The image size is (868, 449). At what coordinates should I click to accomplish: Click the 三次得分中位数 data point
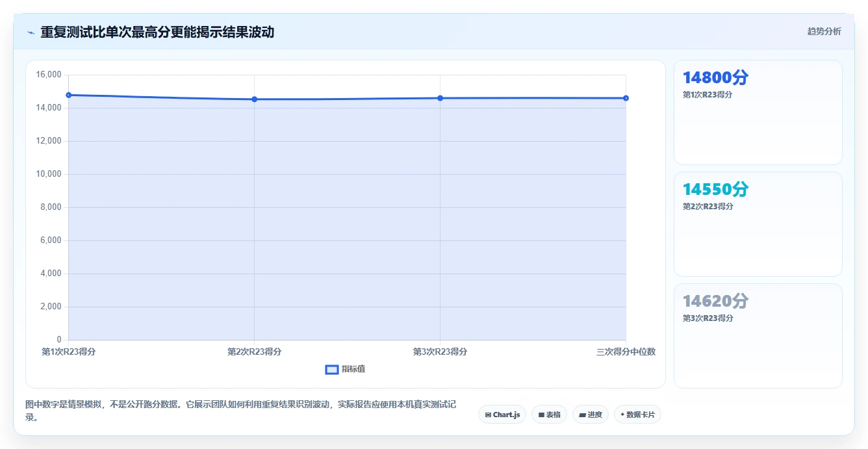(x=626, y=98)
